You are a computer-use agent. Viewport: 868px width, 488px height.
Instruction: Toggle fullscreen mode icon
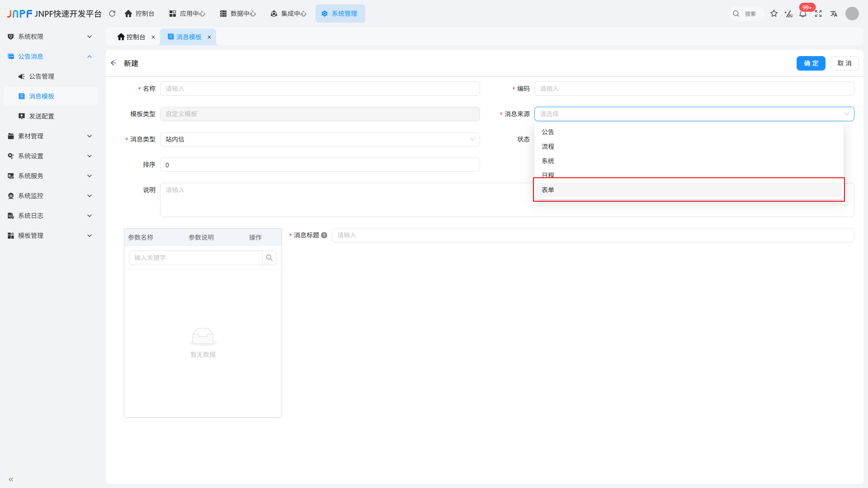coord(818,14)
